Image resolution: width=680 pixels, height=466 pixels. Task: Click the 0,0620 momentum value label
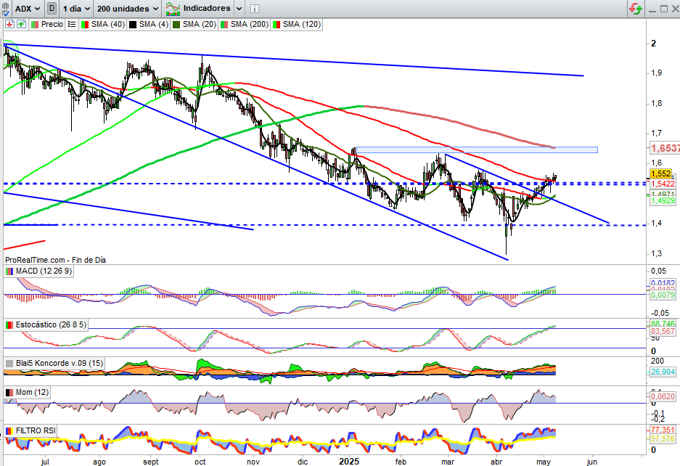pyautogui.click(x=662, y=396)
